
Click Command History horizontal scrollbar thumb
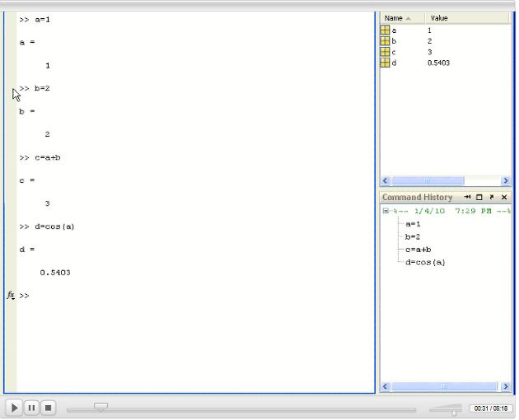coord(444,386)
